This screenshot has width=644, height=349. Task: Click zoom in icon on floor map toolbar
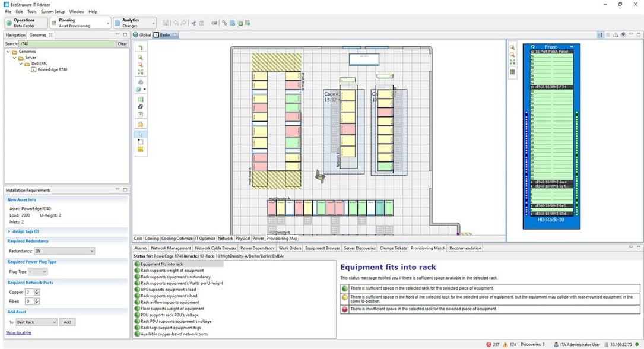pyautogui.click(x=140, y=57)
